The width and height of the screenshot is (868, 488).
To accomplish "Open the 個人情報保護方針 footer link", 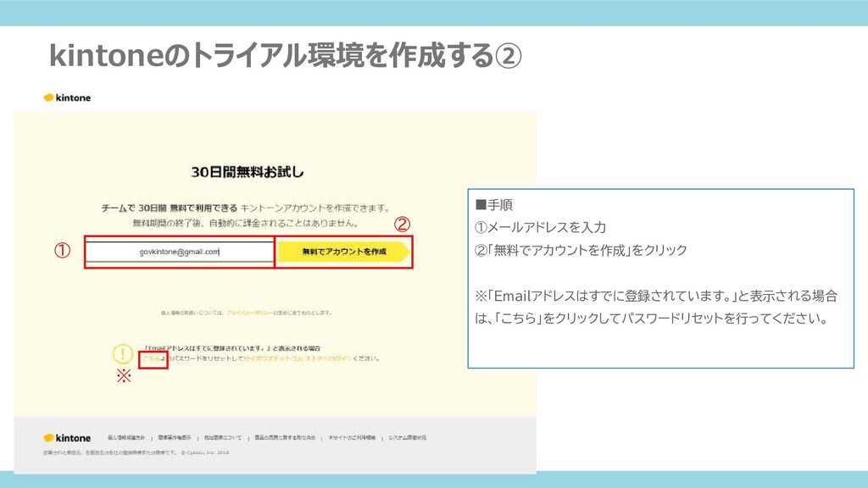I will pyautogui.click(x=126, y=438).
